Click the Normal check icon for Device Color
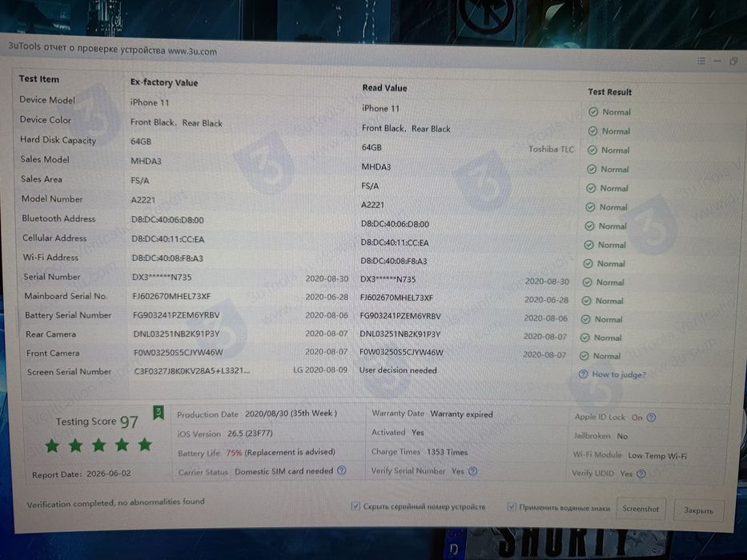Image resolution: width=747 pixels, height=560 pixels. pyautogui.click(x=592, y=131)
